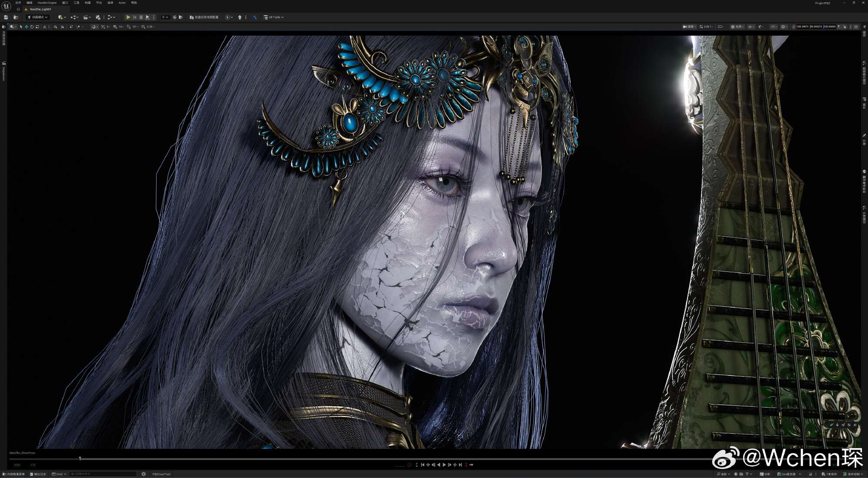Click the Eject/launch play icon in toolbar
This screenshot has height=478, width=868.
coord(147,17)
